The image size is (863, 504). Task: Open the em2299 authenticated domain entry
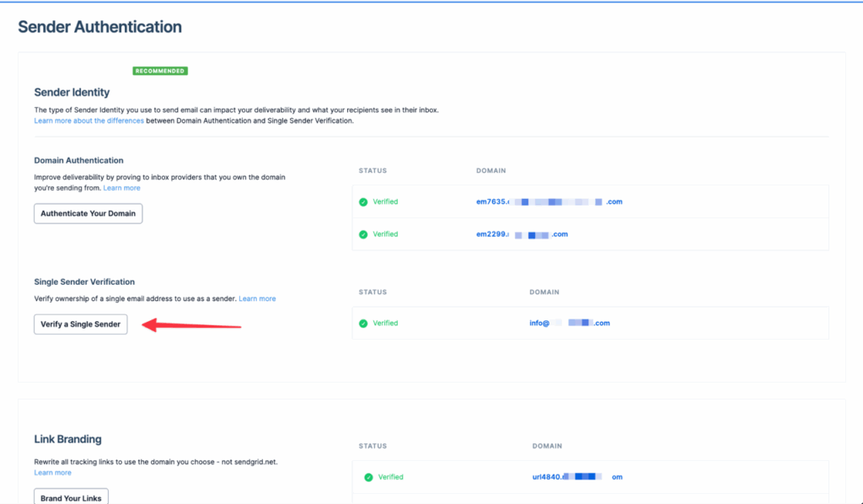pos(522,234)
